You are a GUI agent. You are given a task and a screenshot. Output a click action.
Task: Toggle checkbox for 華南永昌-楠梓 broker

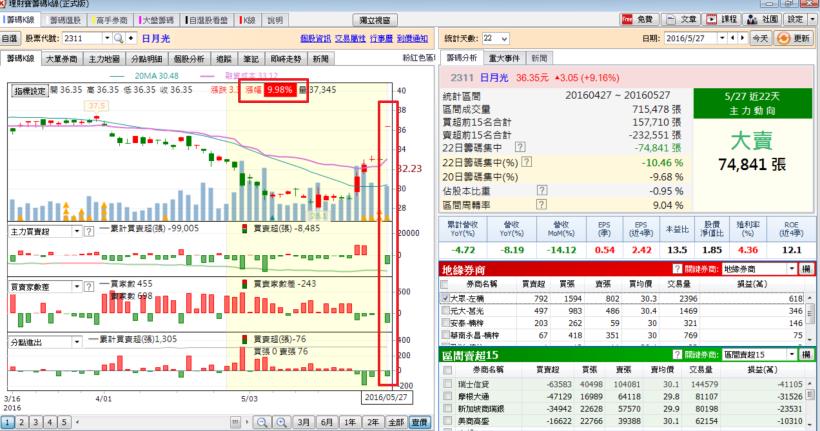point(445,335)
